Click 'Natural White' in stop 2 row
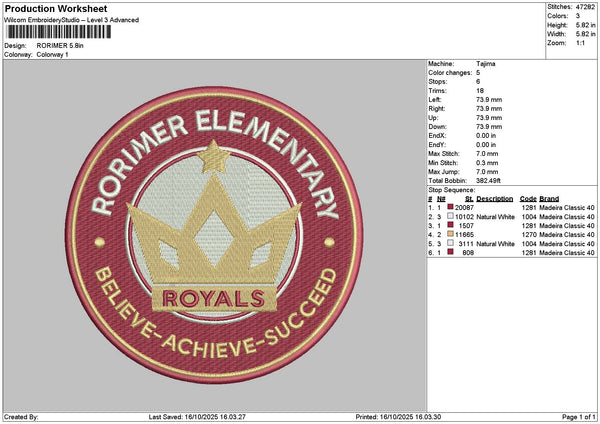Screen dimensions: 600x424 pos(496,217)
